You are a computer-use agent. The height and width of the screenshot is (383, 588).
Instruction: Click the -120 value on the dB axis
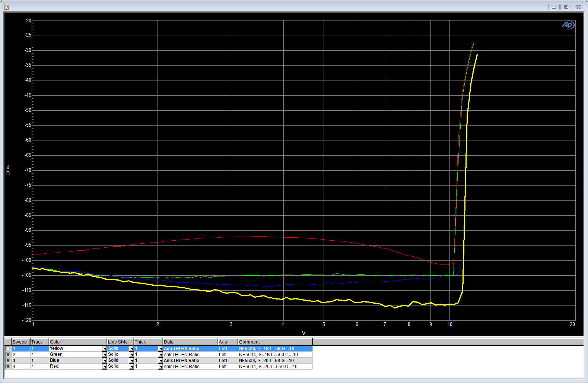[x=27, y=320]
